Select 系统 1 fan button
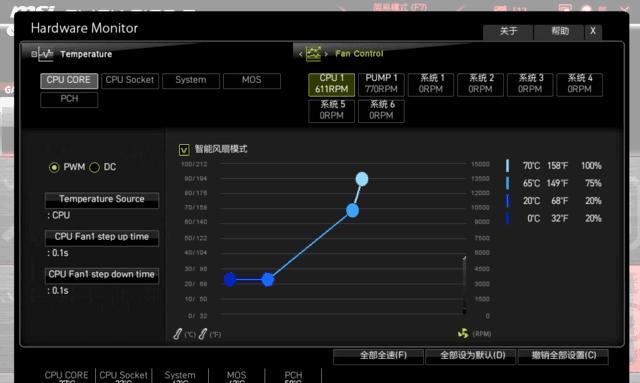 tap(431, 84)
